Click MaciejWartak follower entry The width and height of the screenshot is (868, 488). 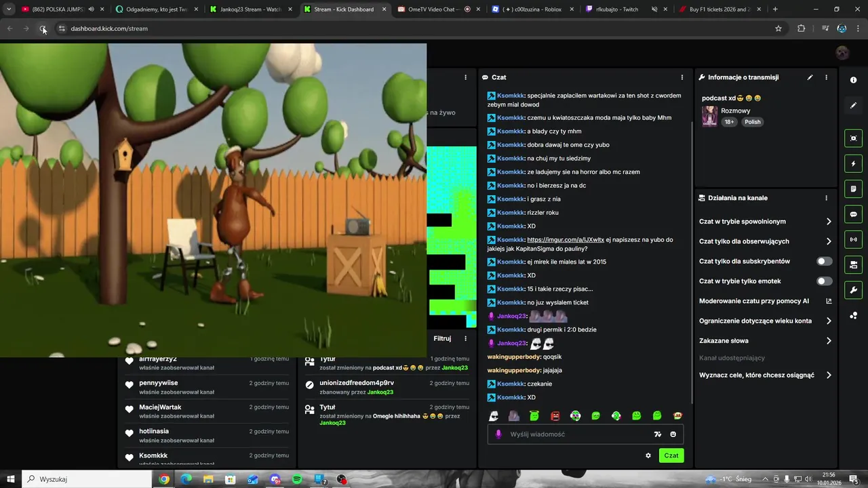(207, 411)
